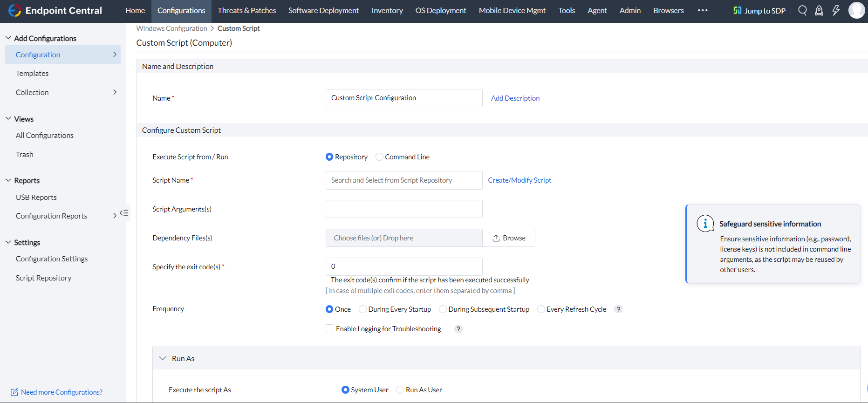Open the Software Deployment tab
The height and width of the screenshot is (403, 868).
323,10
